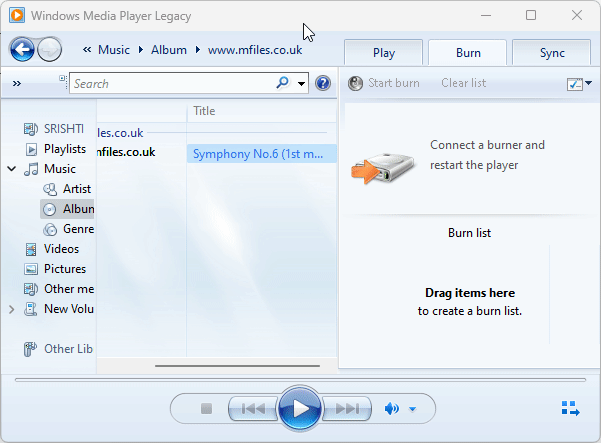Image resolution: width=601 pixels, height=443 pixels.
Task: Open Help with the question mark icon
Action: (323, 83)
